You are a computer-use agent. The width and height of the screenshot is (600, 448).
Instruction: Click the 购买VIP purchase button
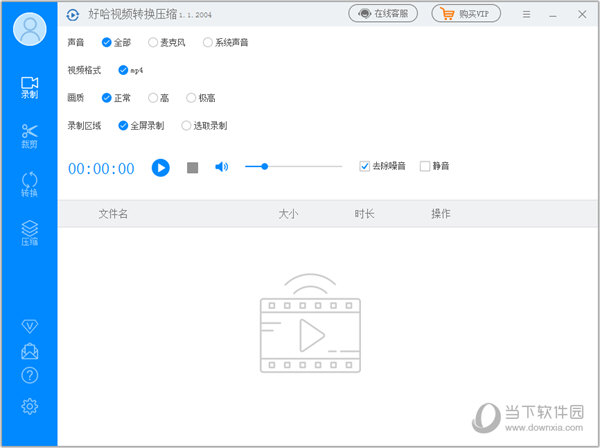tap(466, 14)
